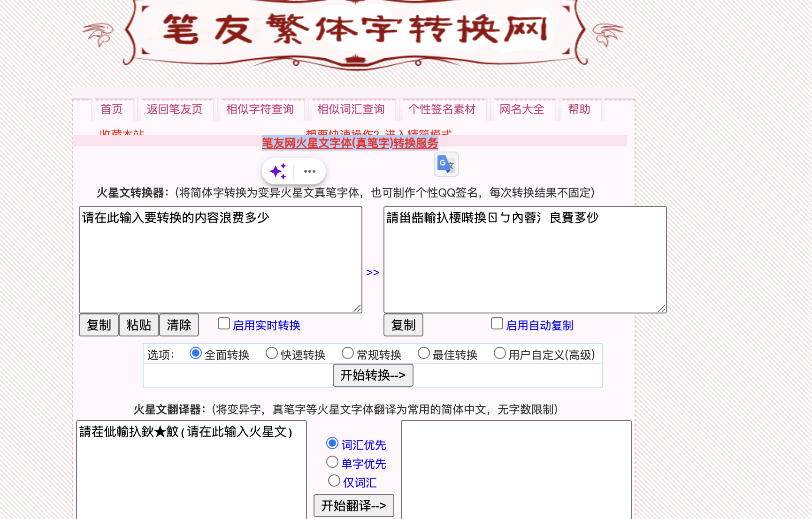Select the 快速转换 option
Screen dimensions: 812x519
(272, 353)
